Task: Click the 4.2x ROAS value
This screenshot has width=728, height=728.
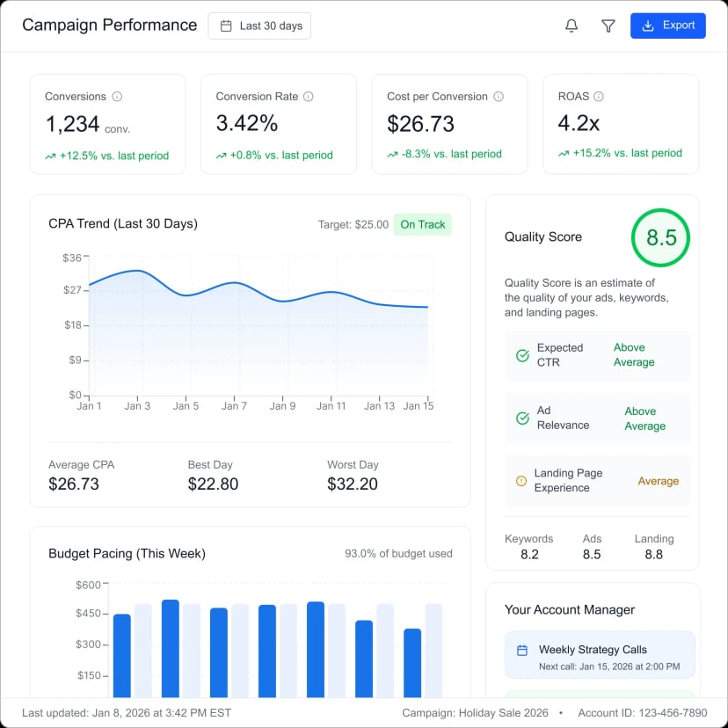Action: [579, 123]
